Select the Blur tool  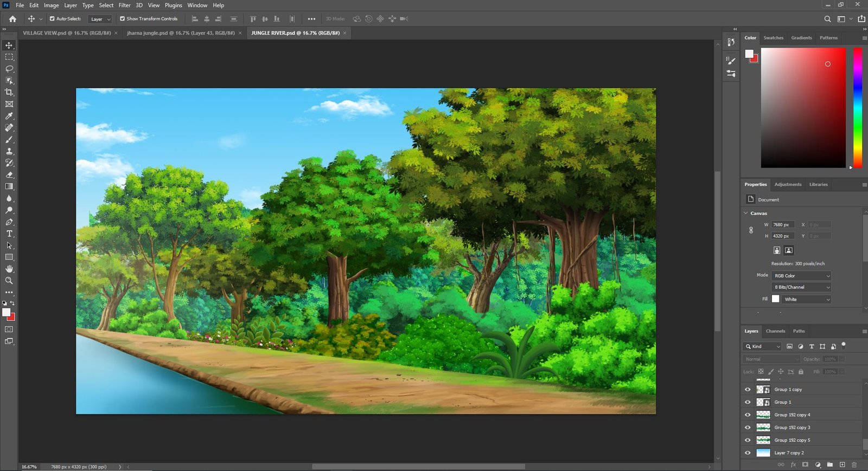[x=9, y=198]
